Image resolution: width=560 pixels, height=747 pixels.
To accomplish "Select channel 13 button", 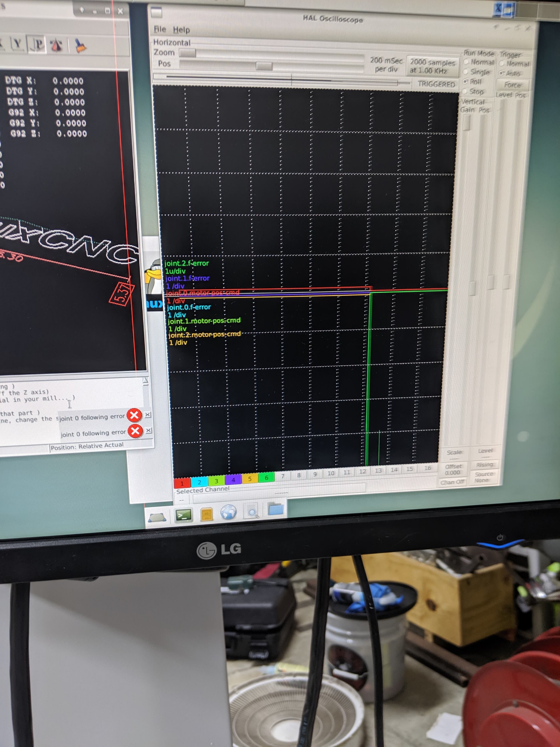I will point(378,470).
